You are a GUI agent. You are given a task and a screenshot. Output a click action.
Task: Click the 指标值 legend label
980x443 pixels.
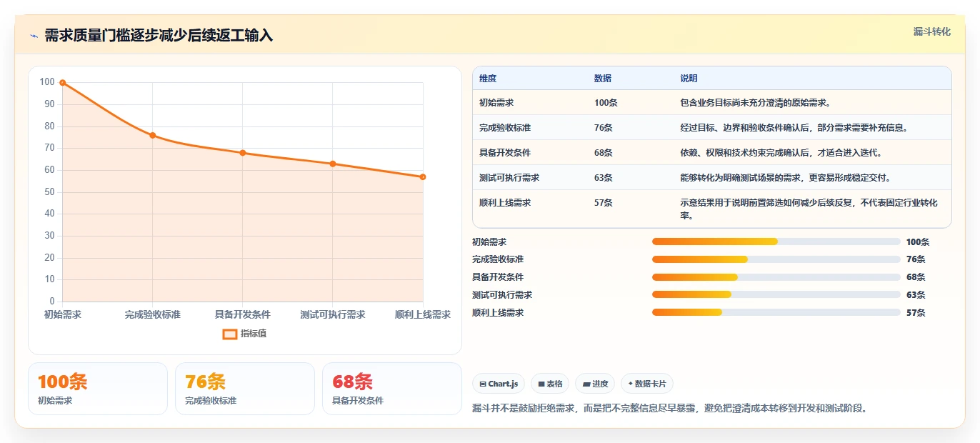(x=254, y=334)
